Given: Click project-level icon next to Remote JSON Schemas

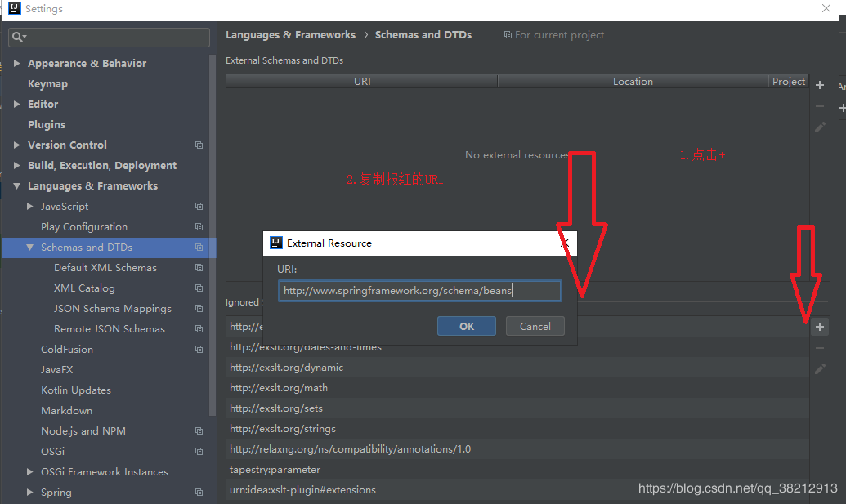Looking at the screenshot, I should [x=199, y=329].
